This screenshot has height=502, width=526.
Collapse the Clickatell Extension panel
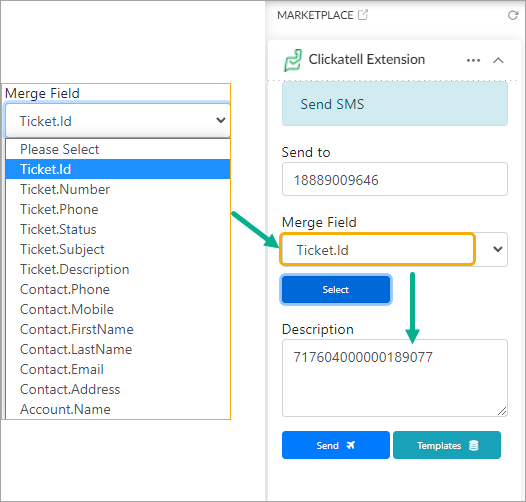click(x=498, y=60)
